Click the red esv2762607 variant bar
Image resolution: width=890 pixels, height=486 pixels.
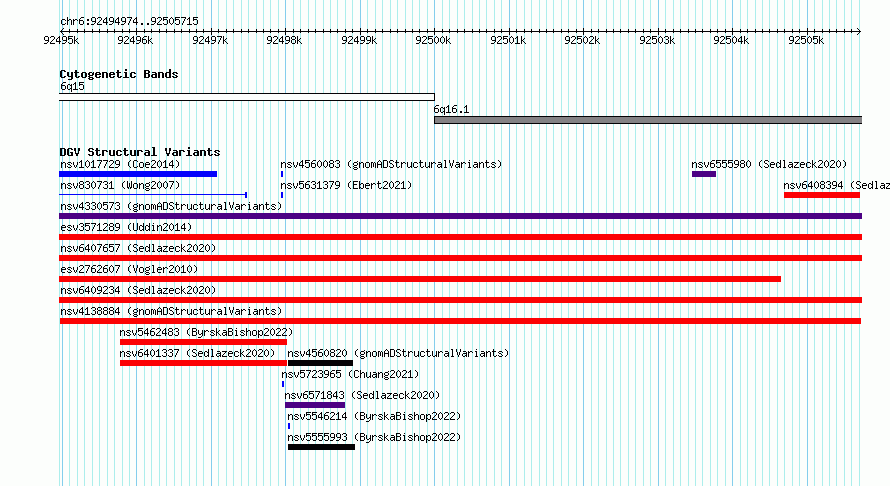tap(420, 279)
